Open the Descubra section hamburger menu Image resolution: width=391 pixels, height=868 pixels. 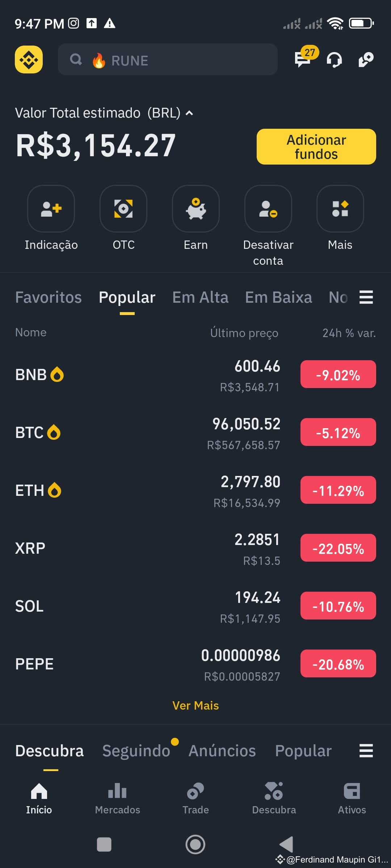366,751
